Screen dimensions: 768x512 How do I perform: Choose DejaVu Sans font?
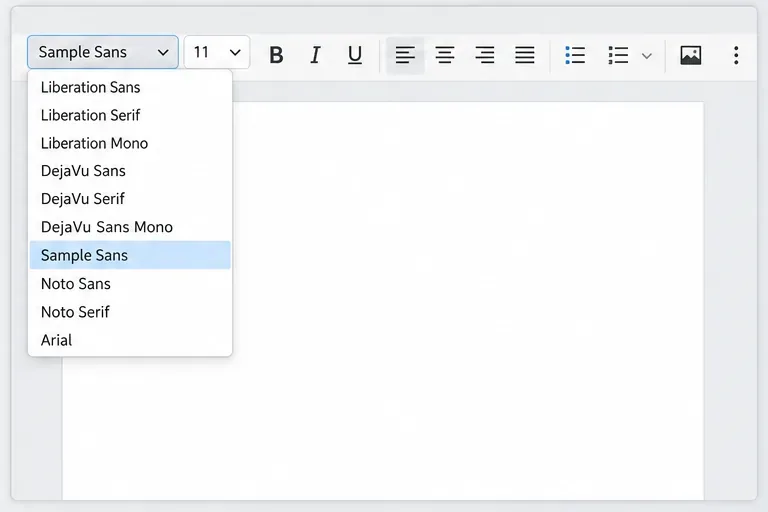[x=130, y=171]
